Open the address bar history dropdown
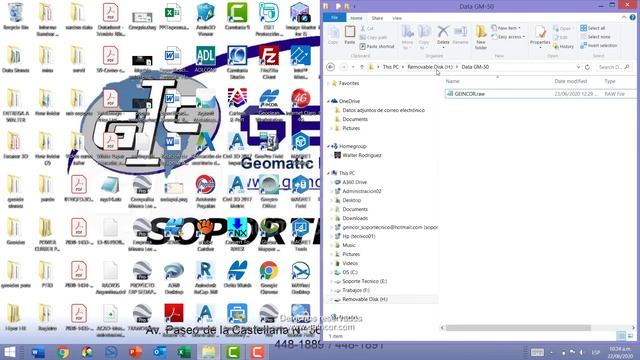Viewport: 640px width, 360px height. [578, 67]
